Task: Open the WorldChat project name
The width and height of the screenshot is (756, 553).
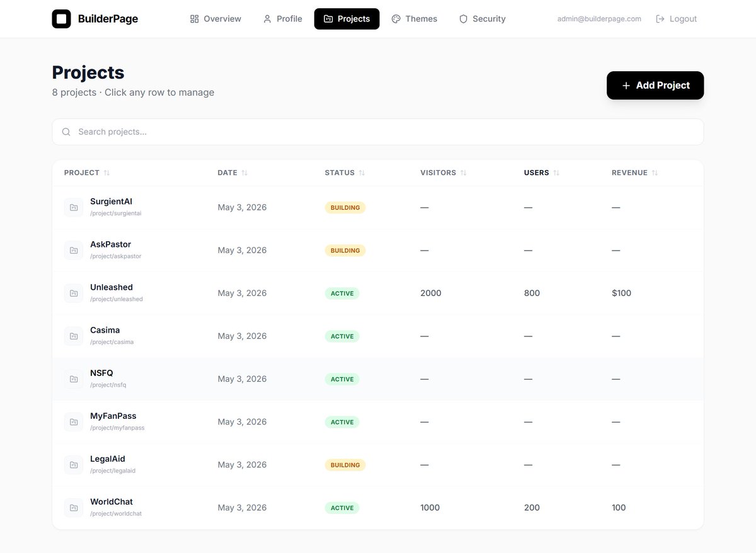Action: 112,502
